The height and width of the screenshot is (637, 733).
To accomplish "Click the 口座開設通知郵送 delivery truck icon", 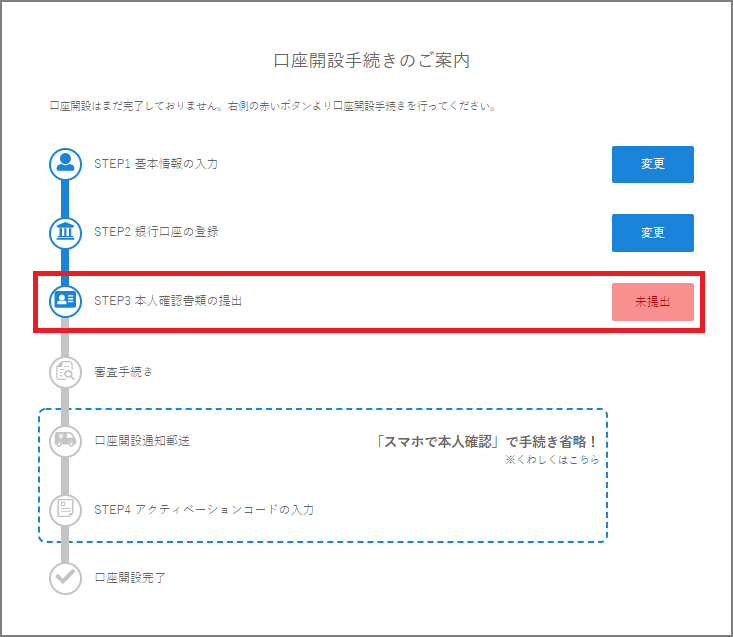I will (65, 441).
